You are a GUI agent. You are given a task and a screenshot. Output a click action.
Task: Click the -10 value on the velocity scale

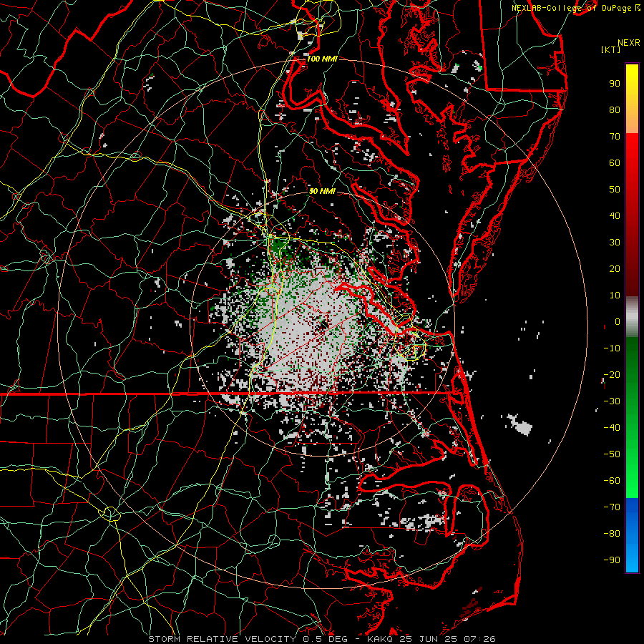(x=612, y=348)
